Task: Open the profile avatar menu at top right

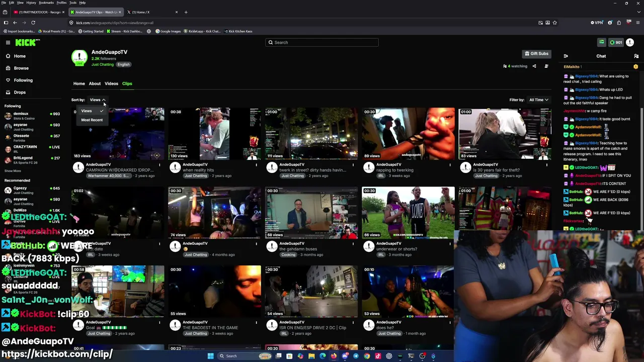Action: pos(630,42)
